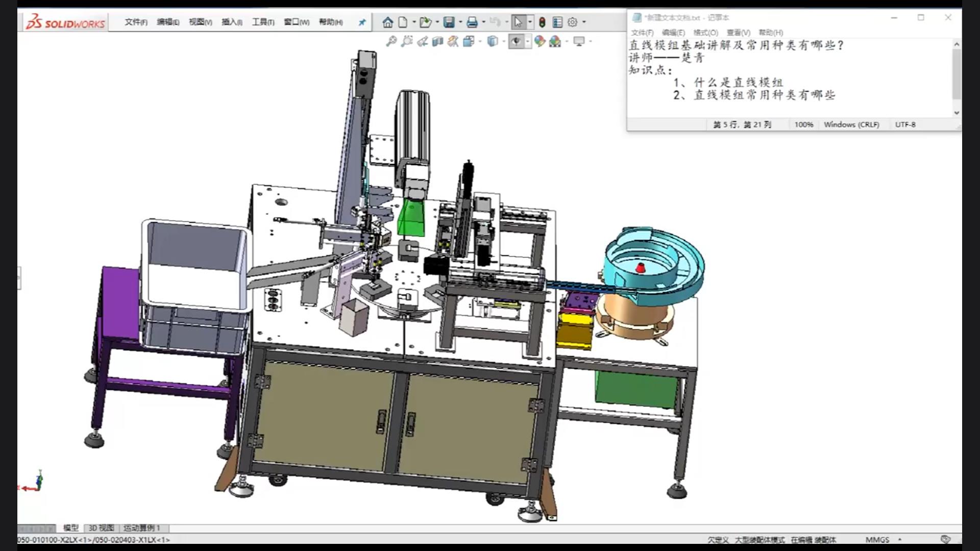Expand the View Orientation dropdown arrow
The image size is (980, 551).
480,41
